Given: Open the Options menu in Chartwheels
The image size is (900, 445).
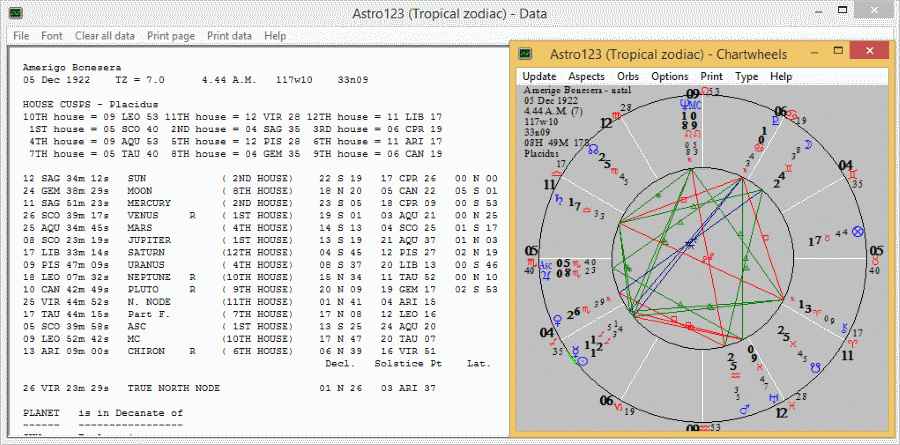Looking at the screenshot, I should point(669,76).
